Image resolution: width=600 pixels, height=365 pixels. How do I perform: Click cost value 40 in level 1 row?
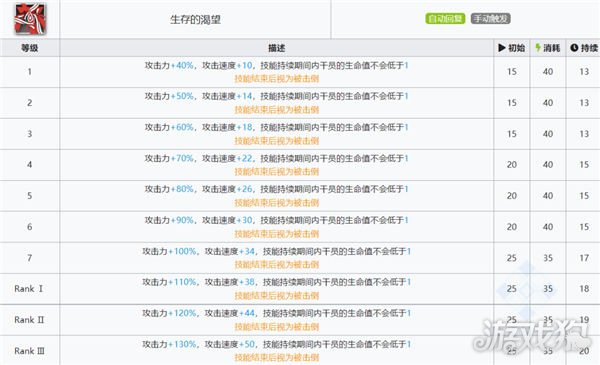pos(548,72)
